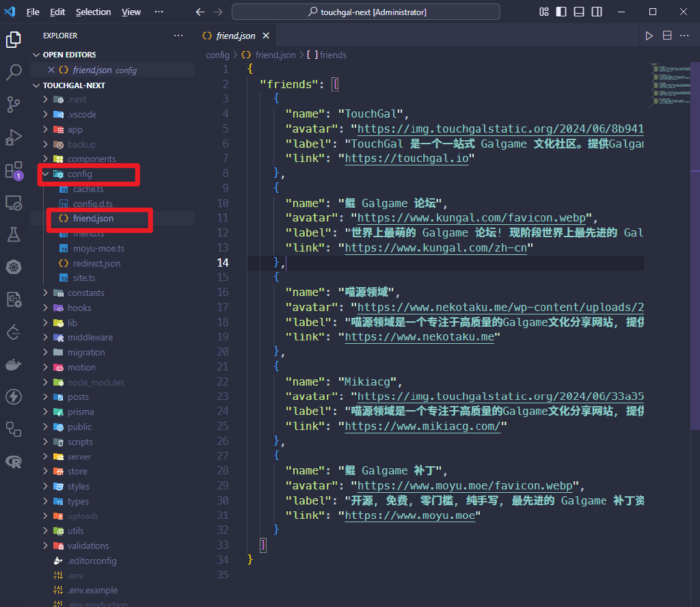
Task: Collapse the OPEN EDITORS section
Action: [x=69, y=55]
